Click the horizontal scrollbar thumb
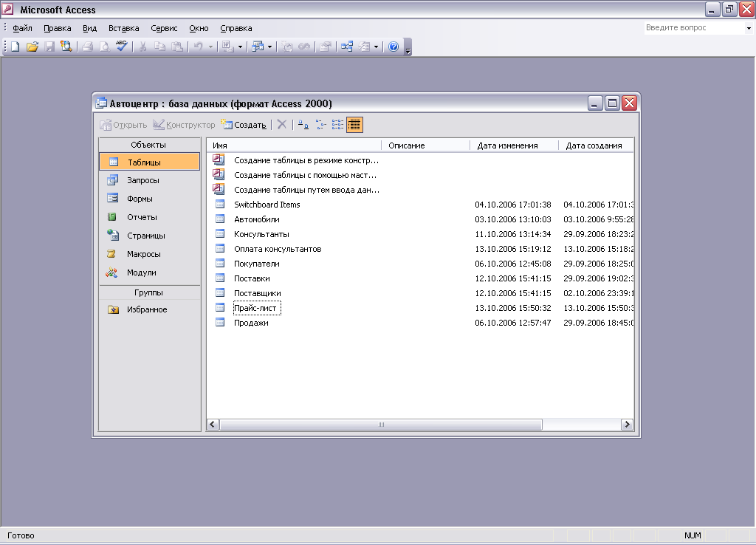Image resolution: width=756 pixels, height=545 pixels. tap(381, 425)
